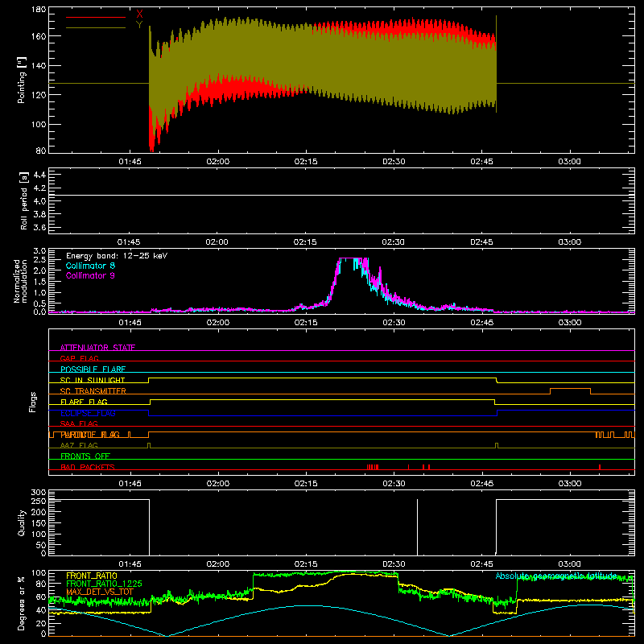Click the cyan 'Collimator 8' legend entry
Screen dimensions: 644x644
(x=90, y=266)
